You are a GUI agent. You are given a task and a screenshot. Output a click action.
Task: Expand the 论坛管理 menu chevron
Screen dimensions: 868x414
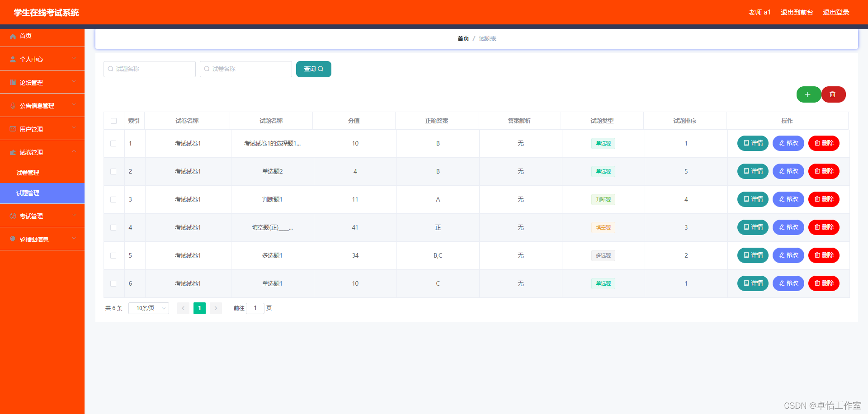(x=74, y=82)
